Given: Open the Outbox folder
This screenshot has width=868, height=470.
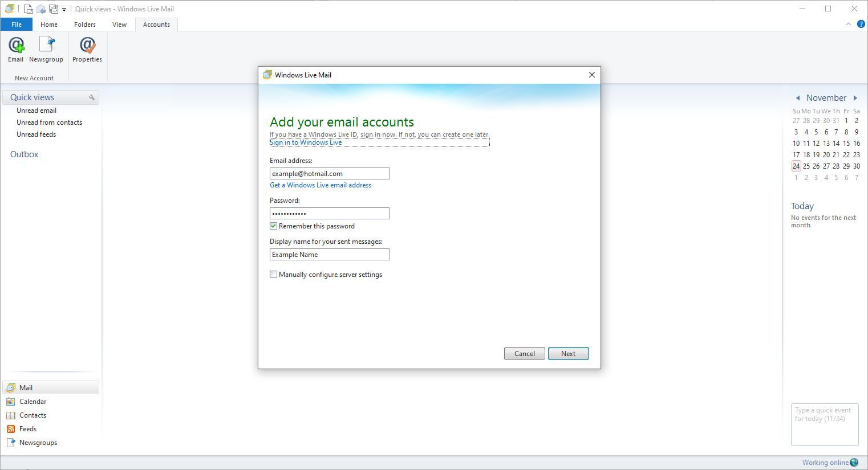Looking at the screenshot, I should (25, 154).
